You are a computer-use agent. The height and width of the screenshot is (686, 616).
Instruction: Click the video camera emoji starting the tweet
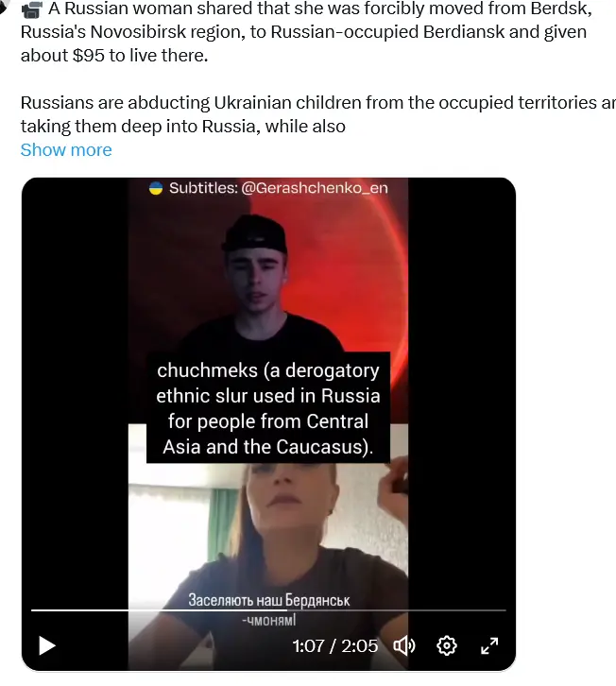click(32, 9)
